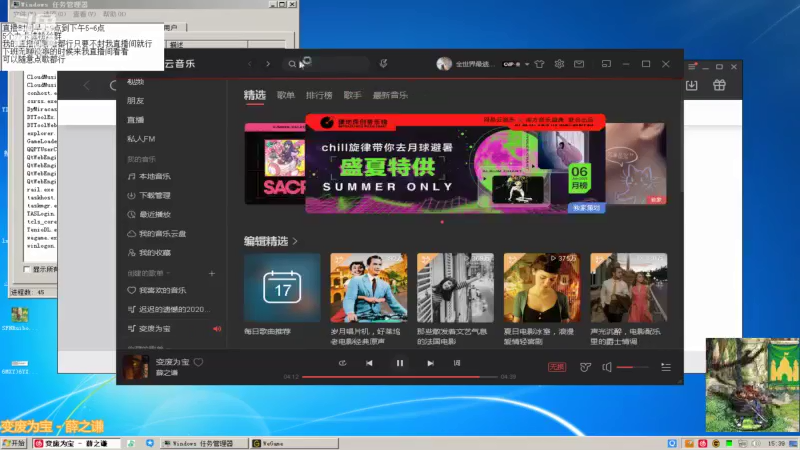Open listen-to-identify music microphone icon

383,63
